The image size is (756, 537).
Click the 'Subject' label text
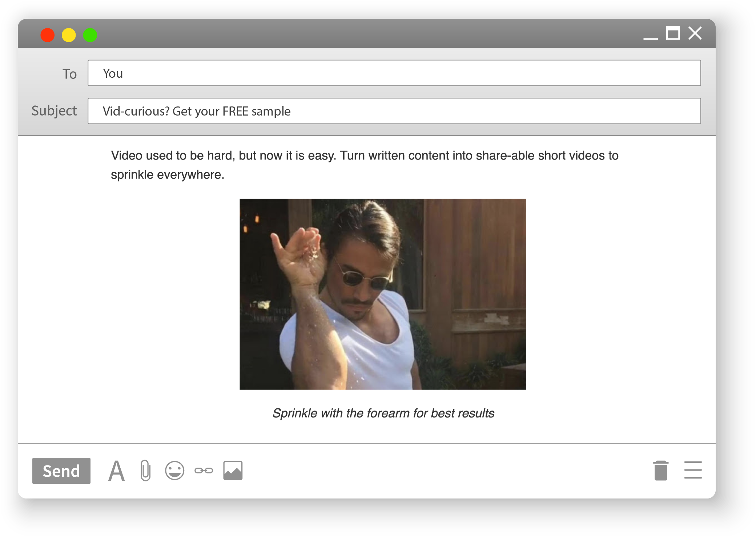click(x=54, y=111)
